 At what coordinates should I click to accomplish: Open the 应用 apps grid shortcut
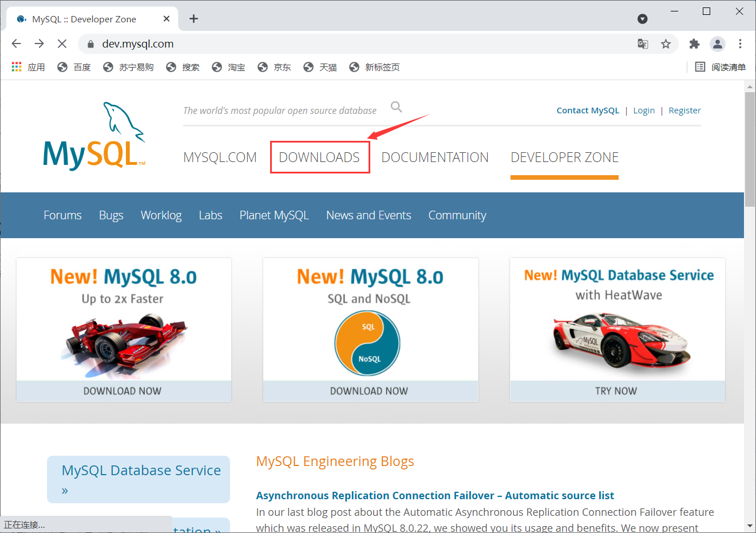(x=28, y=67)
